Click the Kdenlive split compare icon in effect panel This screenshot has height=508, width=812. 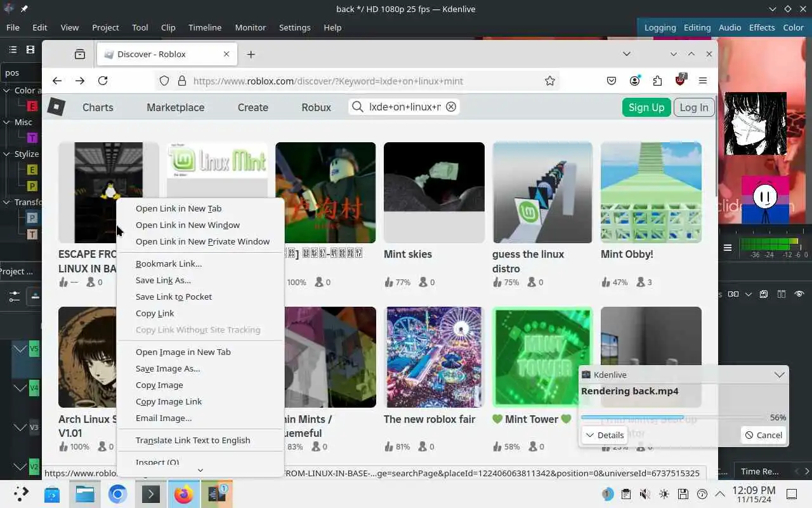[782, 294]
